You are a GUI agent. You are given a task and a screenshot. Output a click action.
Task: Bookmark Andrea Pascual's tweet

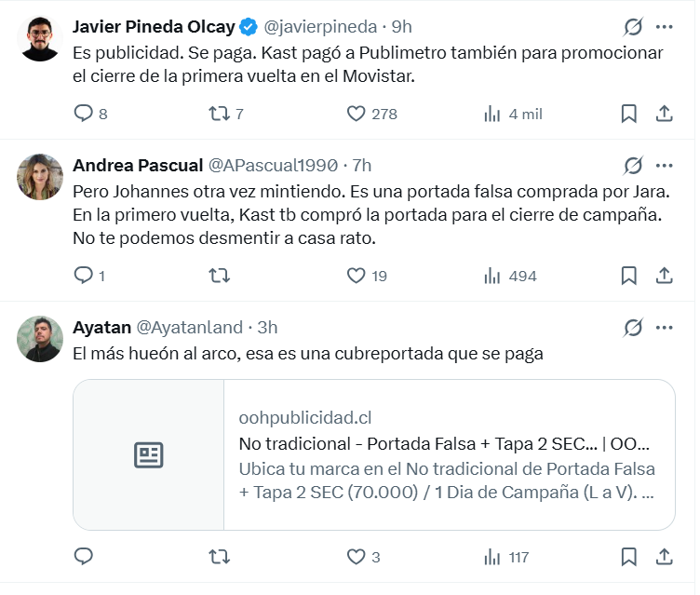pos(628,276)
